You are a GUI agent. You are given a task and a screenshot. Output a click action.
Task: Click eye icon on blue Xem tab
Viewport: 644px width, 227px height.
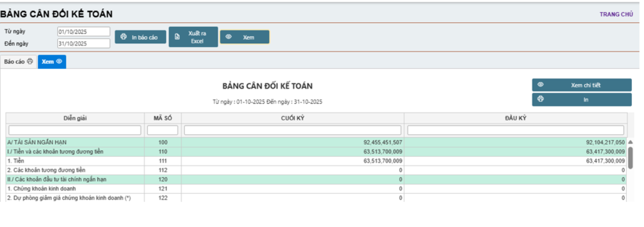click(x=59, y=62)
